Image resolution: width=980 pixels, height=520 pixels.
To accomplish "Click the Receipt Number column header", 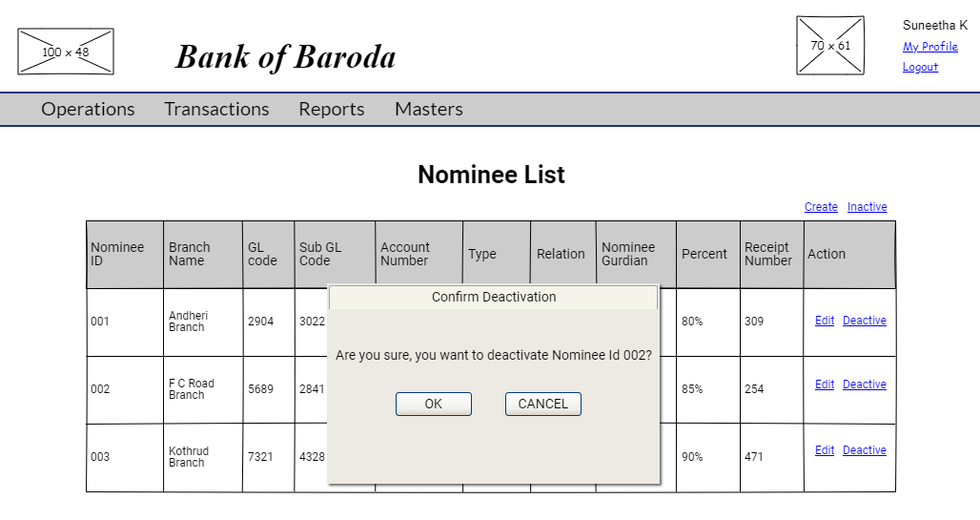I will [771, 254].
